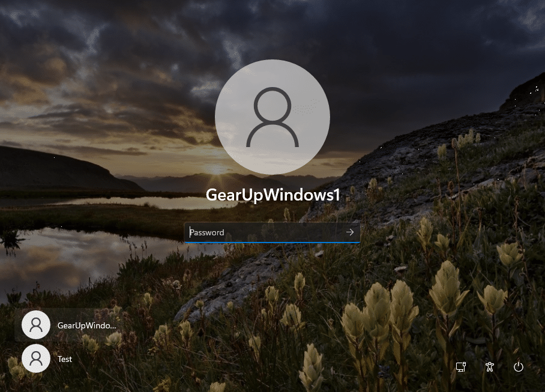This screenshot has width=545, height=392.
Task: Open the Accessibility options icon
Action: tap(490, 367)
